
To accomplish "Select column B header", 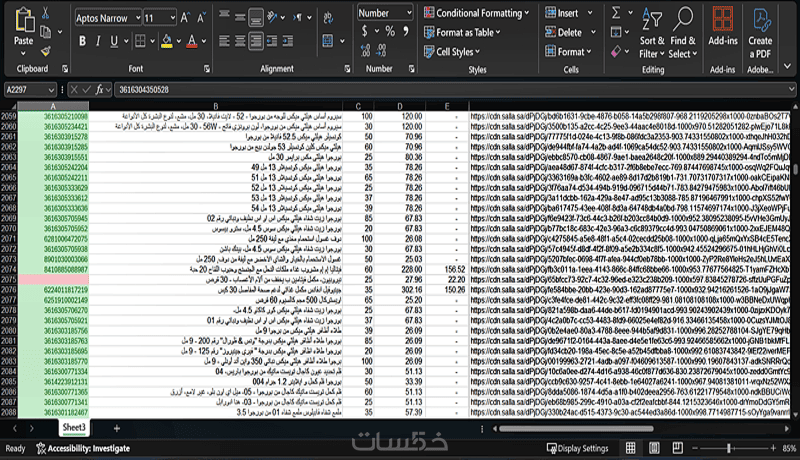I will pos(216,106).
